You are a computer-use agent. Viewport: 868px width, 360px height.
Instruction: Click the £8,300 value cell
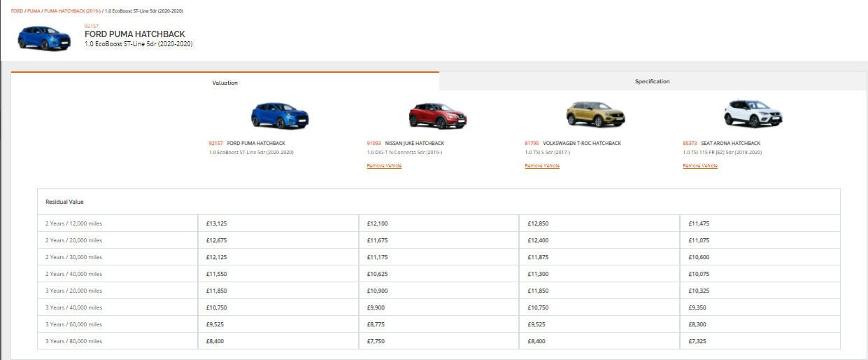[760, 324]
